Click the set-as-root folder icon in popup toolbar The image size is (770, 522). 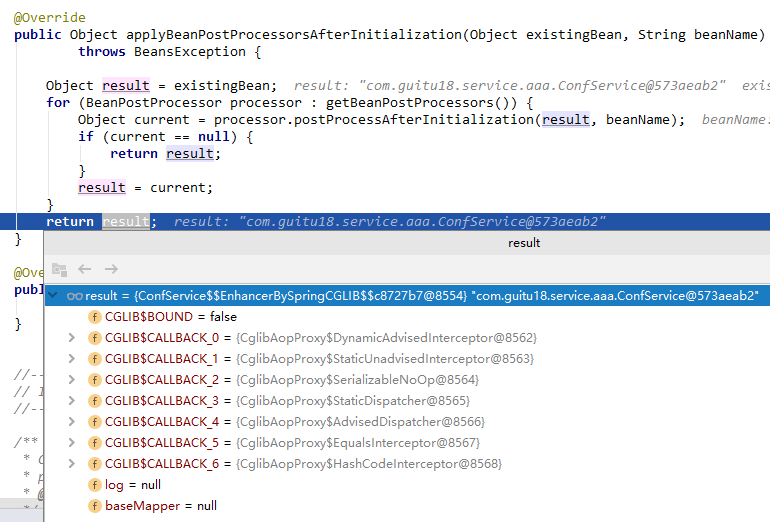point(59,269)
